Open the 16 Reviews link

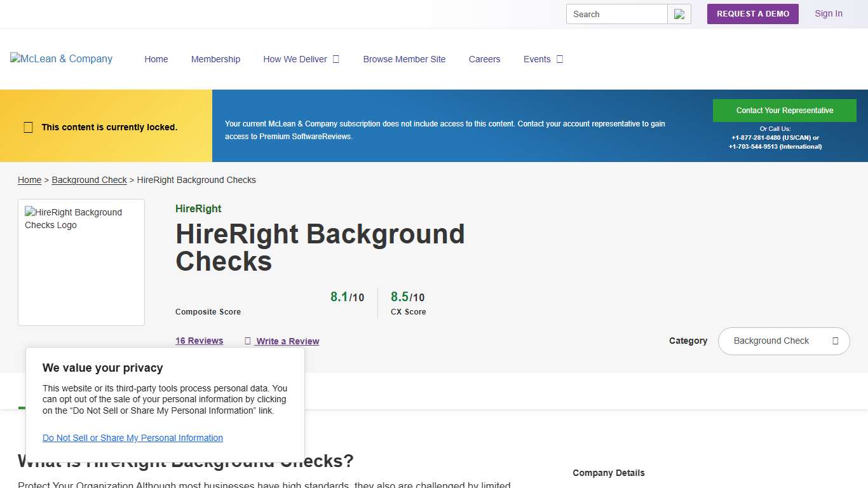[x=199, y=341]
